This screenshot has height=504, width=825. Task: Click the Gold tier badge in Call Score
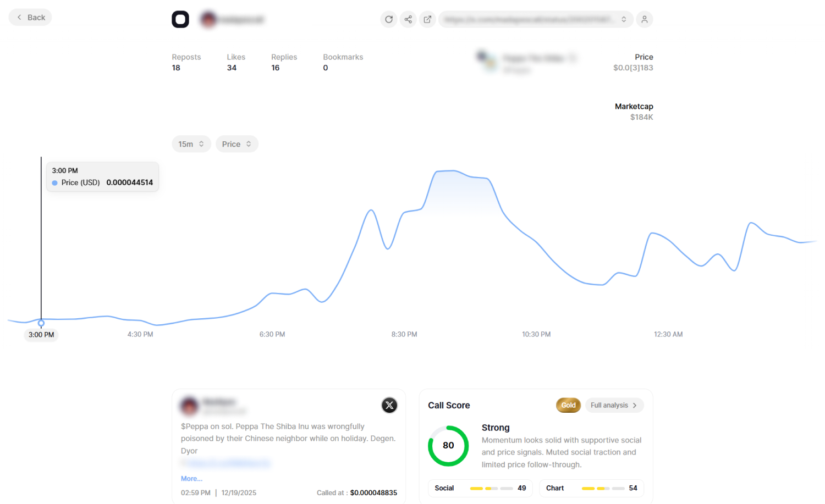pyautogui.click(x=568, y=405)
